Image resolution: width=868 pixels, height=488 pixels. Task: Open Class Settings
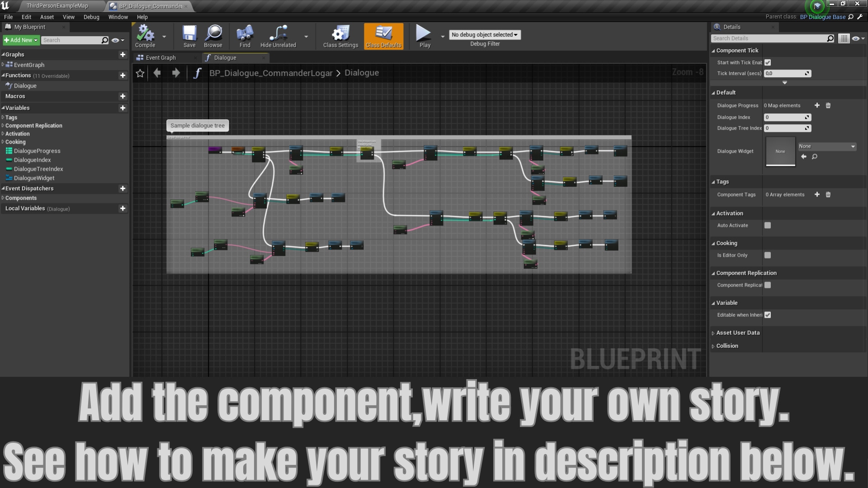point(340,36)
